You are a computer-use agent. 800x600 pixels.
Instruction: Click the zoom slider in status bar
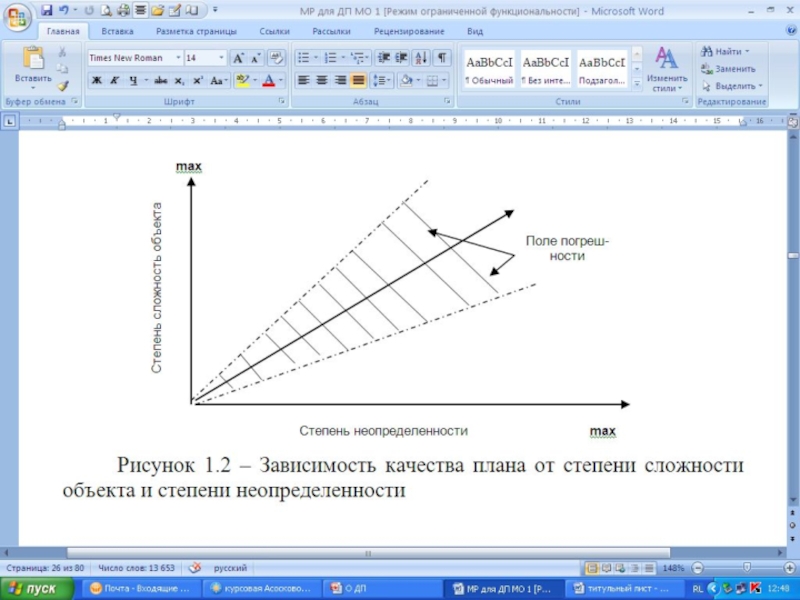coord(746,568)
